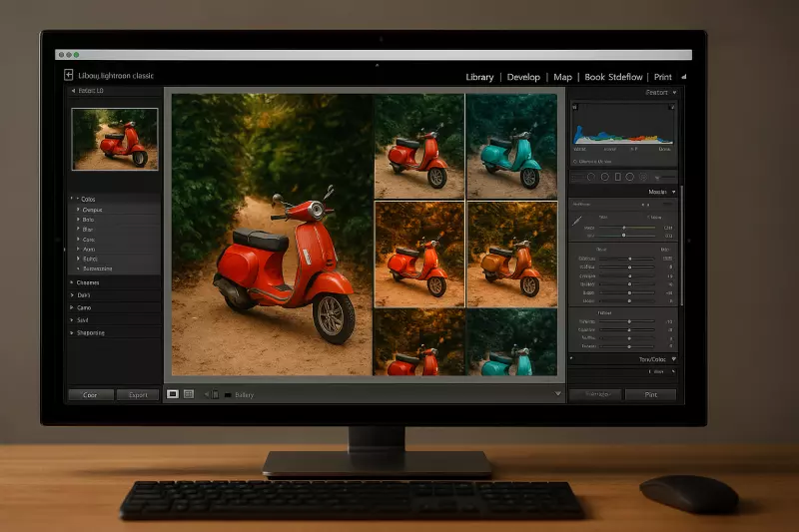Open the Develop module

[523, 77]
